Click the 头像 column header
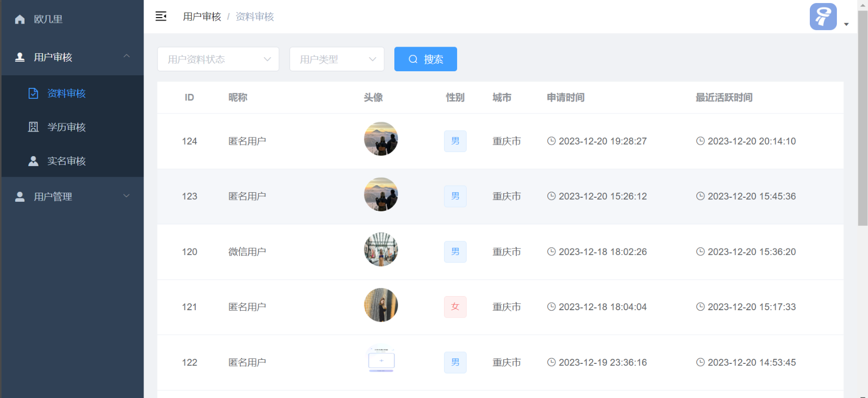 373,97
